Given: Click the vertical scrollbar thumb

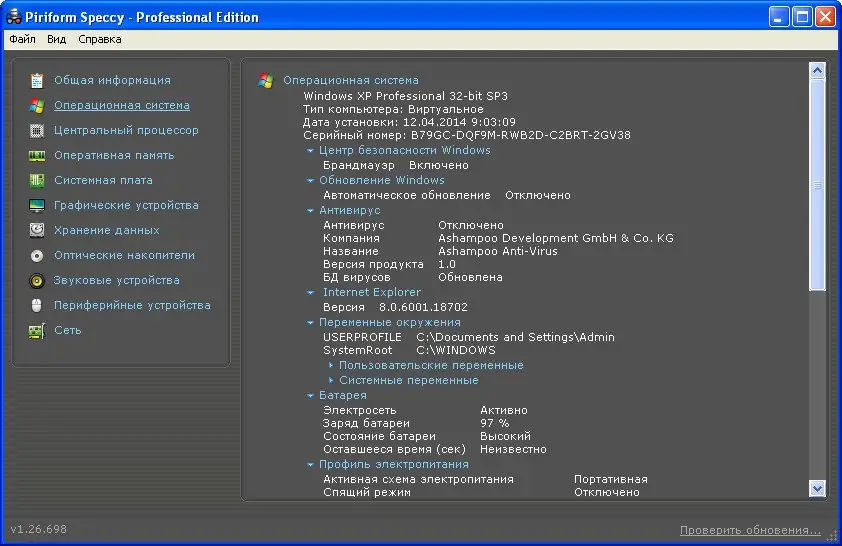Looking at the screenshot, I should (817, 185).
